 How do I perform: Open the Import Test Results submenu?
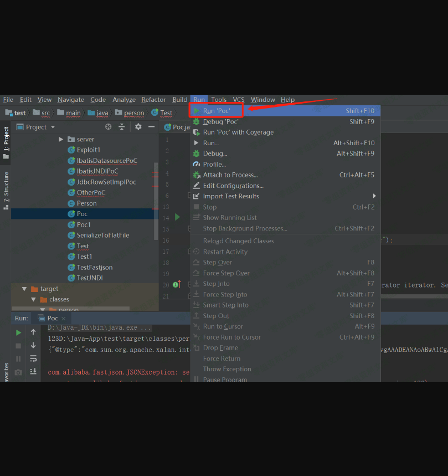231,196
